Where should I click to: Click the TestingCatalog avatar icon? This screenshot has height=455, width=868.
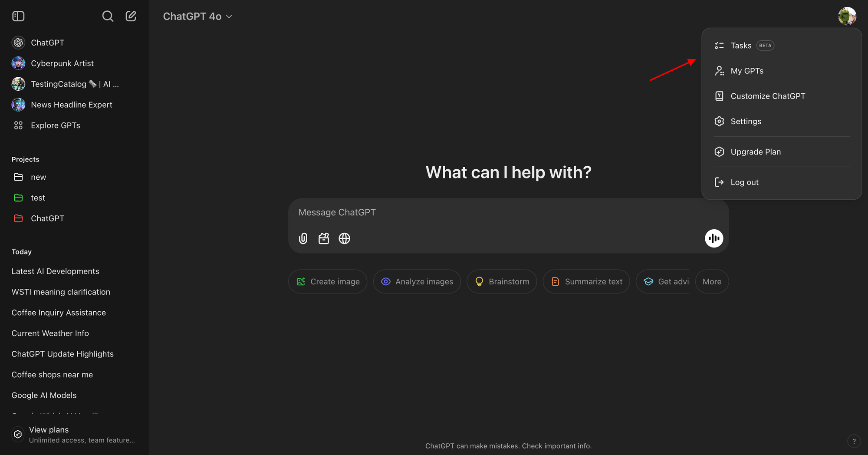[18, 84]
